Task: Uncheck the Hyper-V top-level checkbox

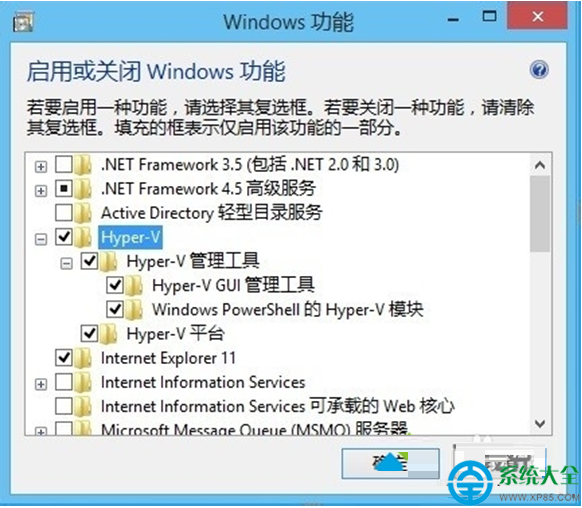Action: tap(64, 237)
